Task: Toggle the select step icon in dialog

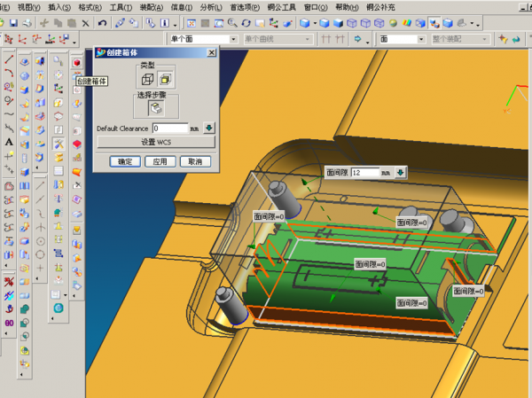Action: [x=156, y=108]
